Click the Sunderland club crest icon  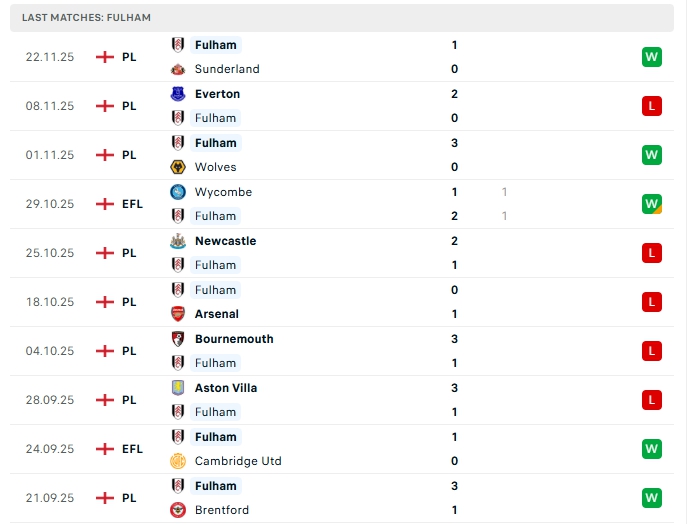[x=178, y=69]
